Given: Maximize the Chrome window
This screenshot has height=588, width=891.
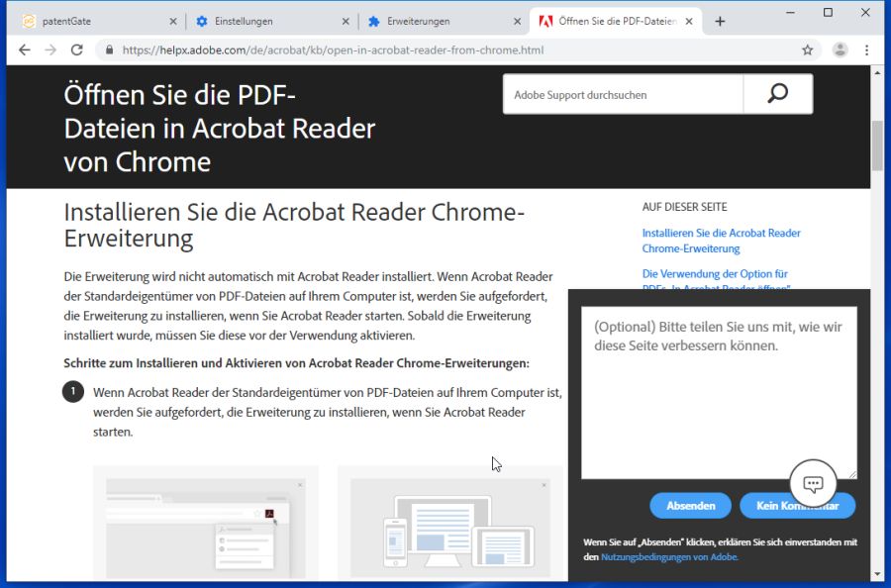Looking at the screenshot, I should click(x=828, y=13).
